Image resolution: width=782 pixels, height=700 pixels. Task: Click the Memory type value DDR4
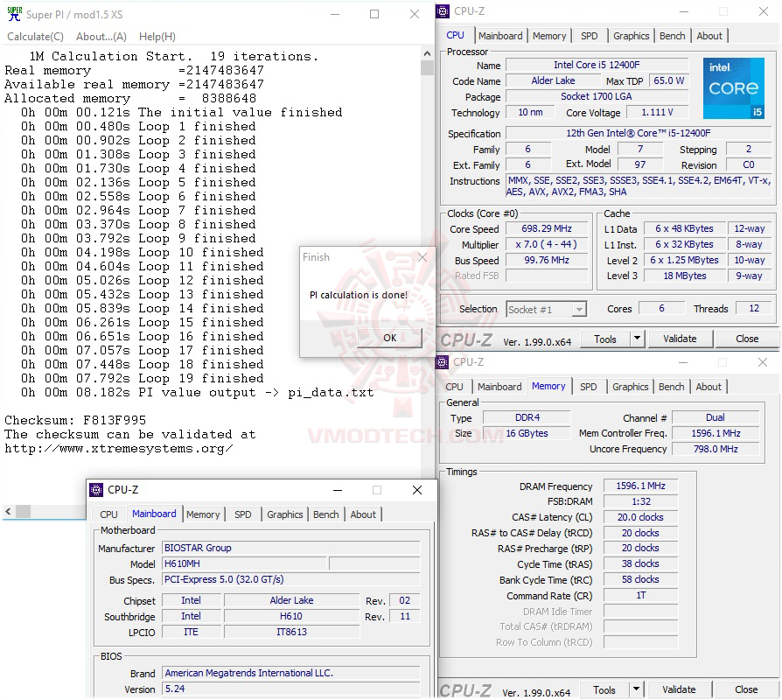[527, 417]
